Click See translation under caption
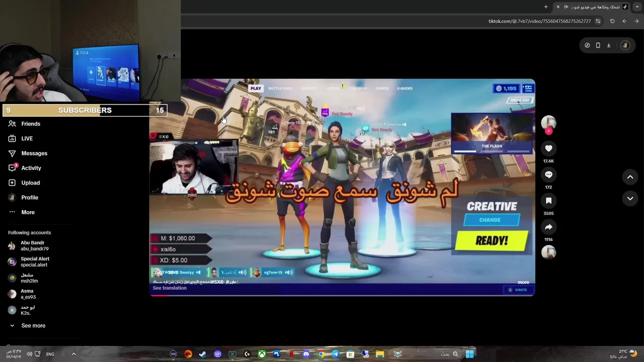Screen dimensions: 644x362 point(170,288)
